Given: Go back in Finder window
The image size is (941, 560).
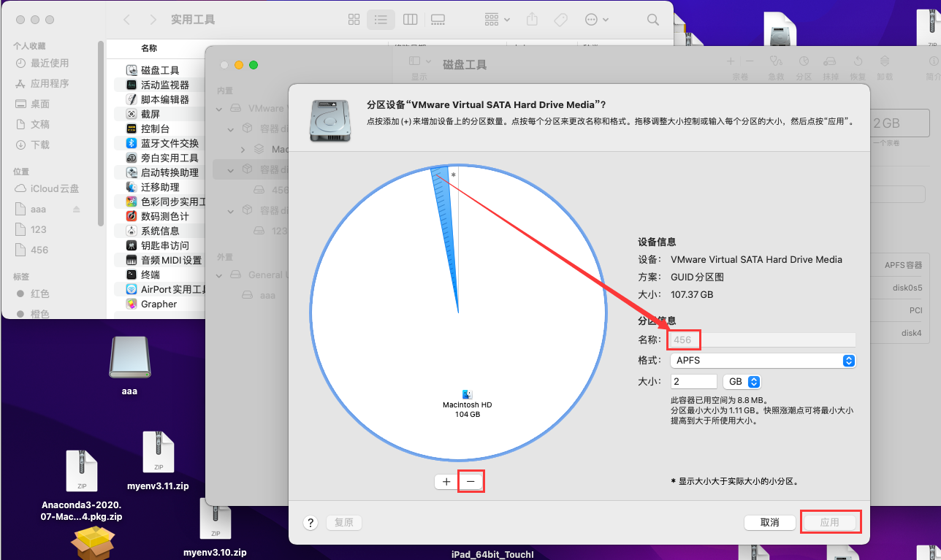Looking at the screenshot, I should click(x=127, y=20).
